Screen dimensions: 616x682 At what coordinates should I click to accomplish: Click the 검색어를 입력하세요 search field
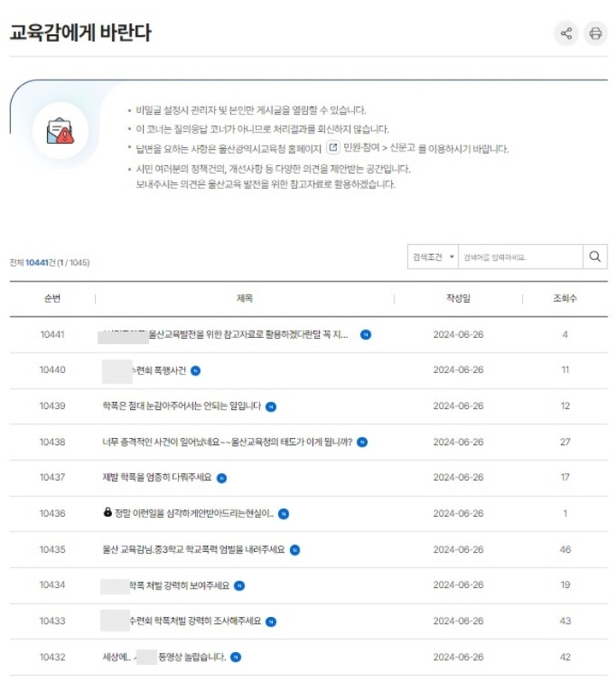[520, 257]
